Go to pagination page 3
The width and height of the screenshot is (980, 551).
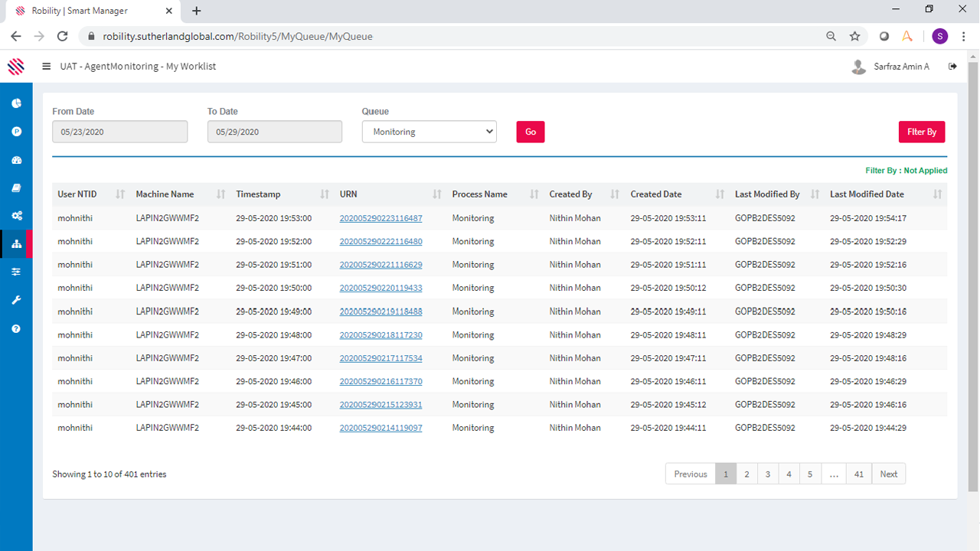point(767,474)
